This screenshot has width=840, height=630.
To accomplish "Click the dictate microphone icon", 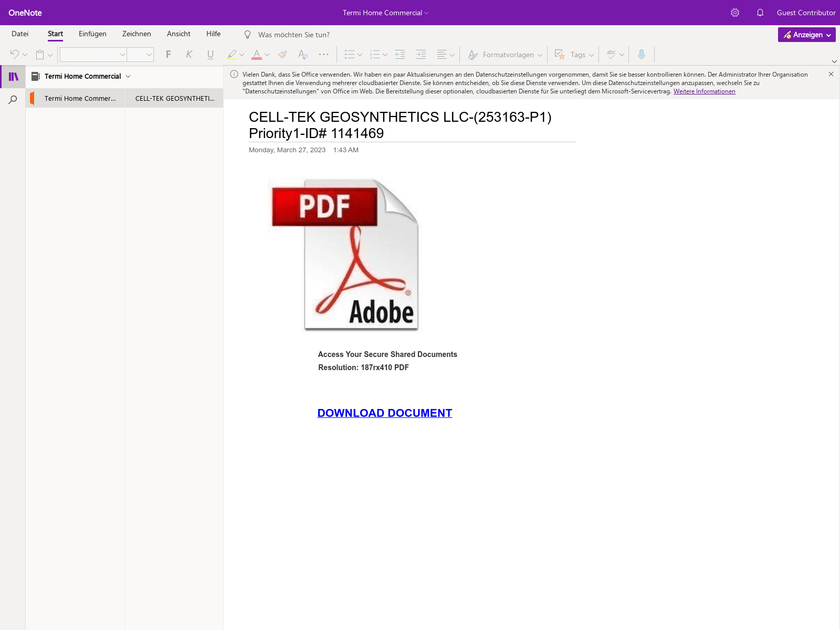I will click(641, 54).
